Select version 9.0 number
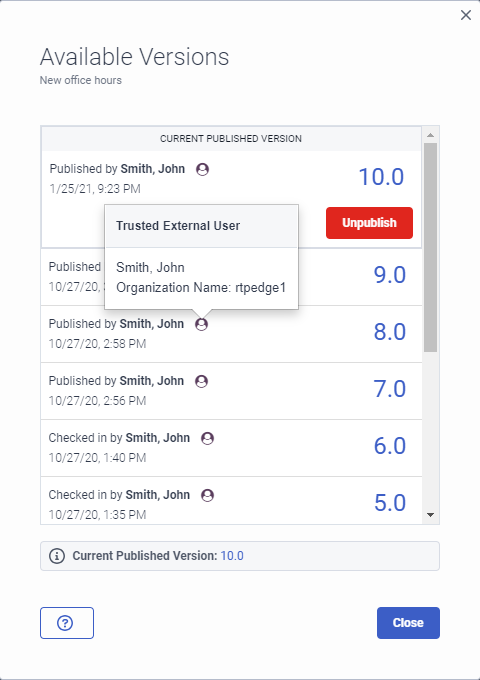This screenshot has height=680, width=480. point(390,275)
